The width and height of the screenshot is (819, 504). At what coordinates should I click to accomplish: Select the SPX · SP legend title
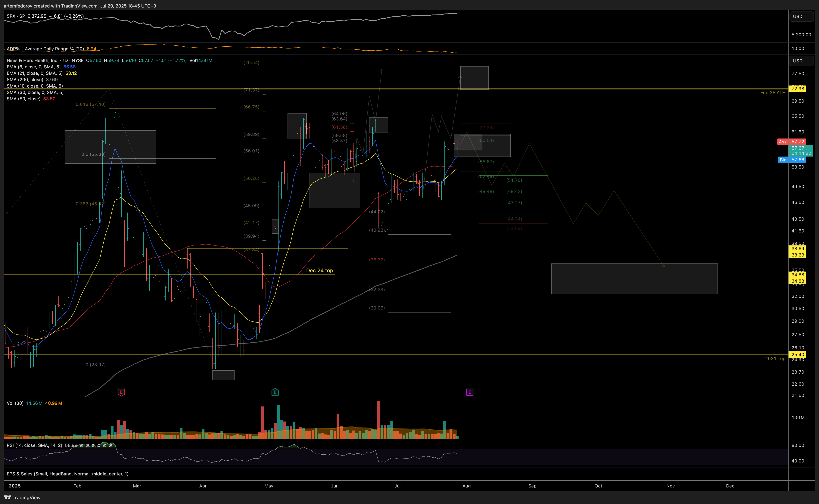coord(16,16)
